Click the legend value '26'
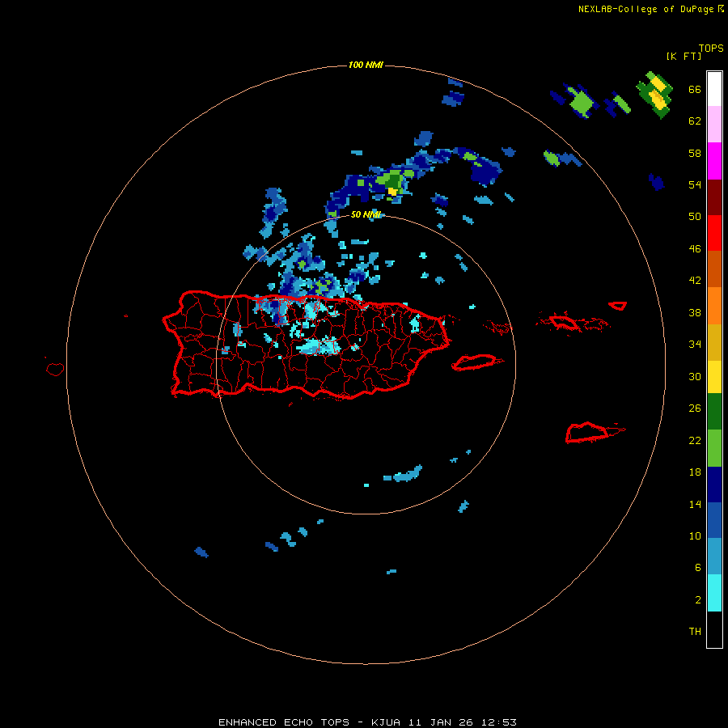The height and width of the screenshot is (728, 728). (695, 408)
